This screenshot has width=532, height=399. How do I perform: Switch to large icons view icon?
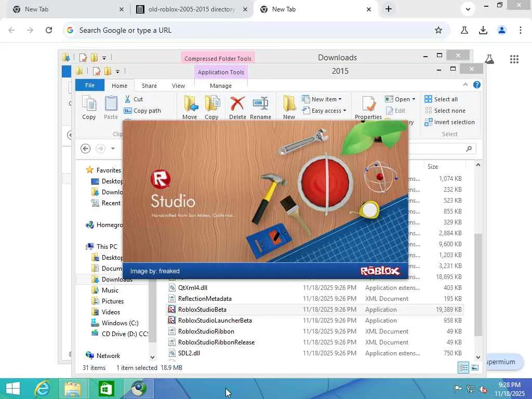tap(475, 367)
